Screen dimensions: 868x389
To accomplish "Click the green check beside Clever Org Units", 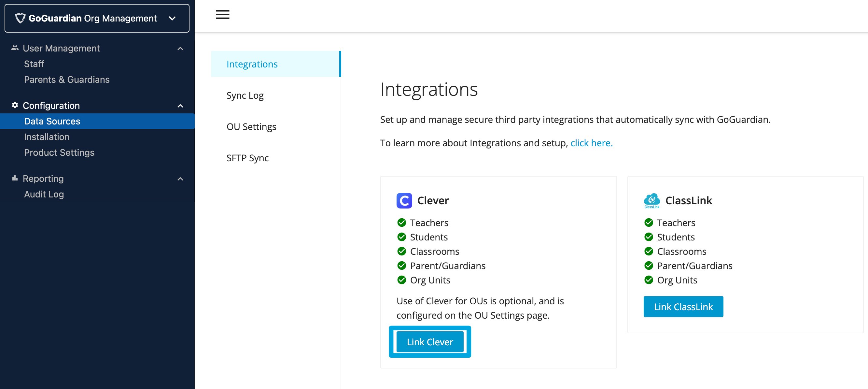I will click(x=402, y=280).
